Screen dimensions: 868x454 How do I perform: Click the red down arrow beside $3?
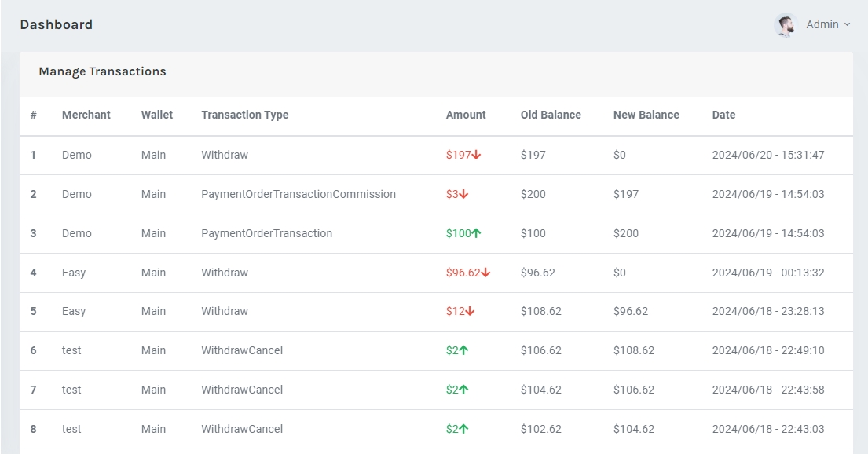tap(463, 194)
